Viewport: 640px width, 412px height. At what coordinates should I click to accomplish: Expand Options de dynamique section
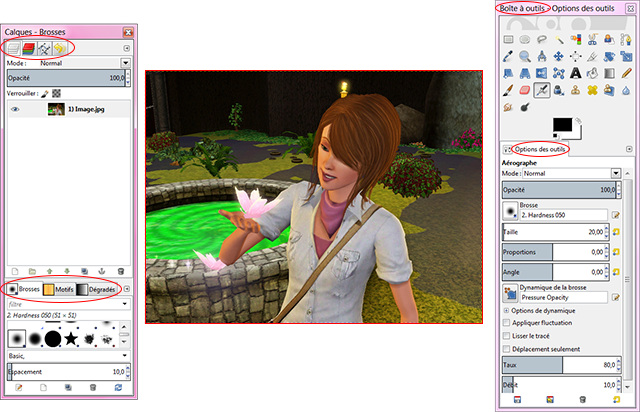(506, 310)
